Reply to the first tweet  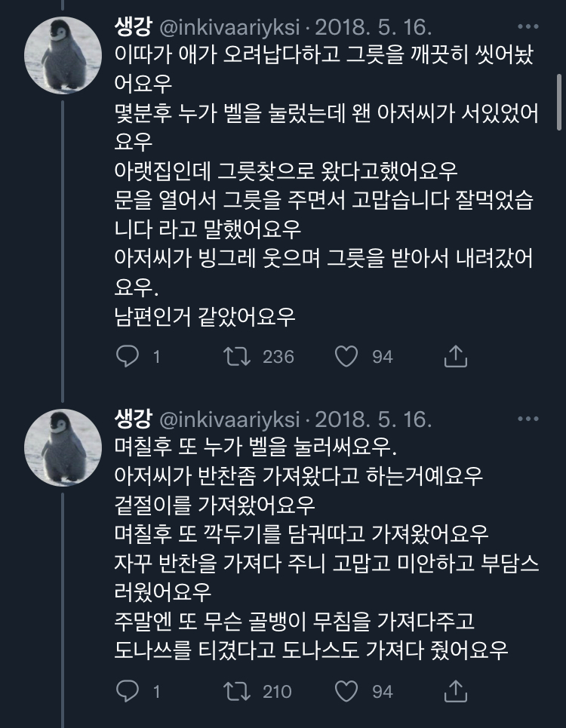(x=128, y=356)
